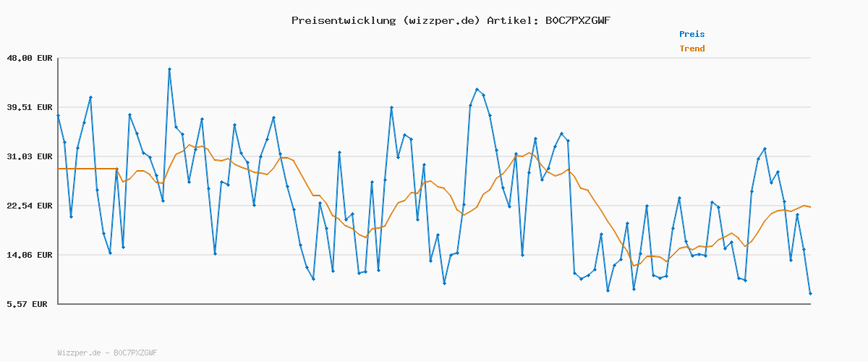Click the mid-chart price peak near 42 EUR
The width and height of the screenshot is (868, 362).
[x=477, y=89]
